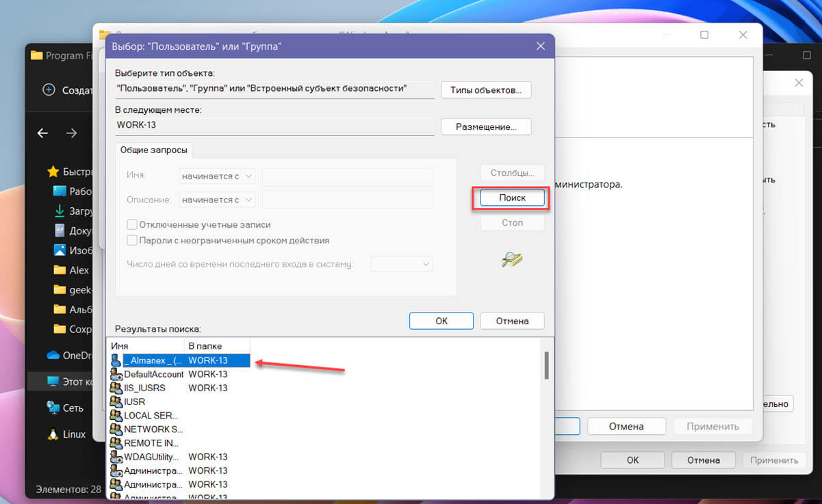Screen dimensions: 822x504
Task: Click the object type field text
Action: [262, 88]
